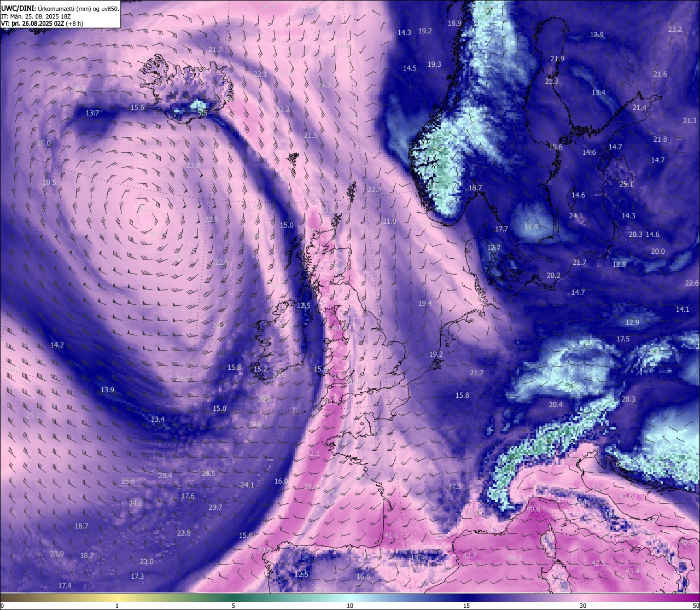Click the valid time line "VT: þri. 26.08.2025 02Z (+8 h)"
700x610 pixels.
[x=42, y=24]
